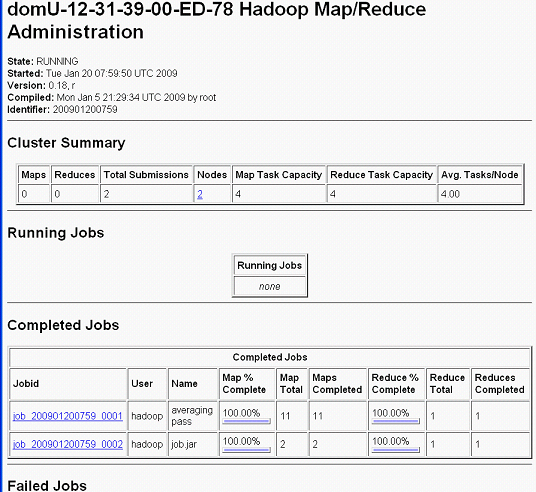Click the Map Task Capacity header cell
Viewport: 536px width, 492px height.
click(x=279, y=175)
